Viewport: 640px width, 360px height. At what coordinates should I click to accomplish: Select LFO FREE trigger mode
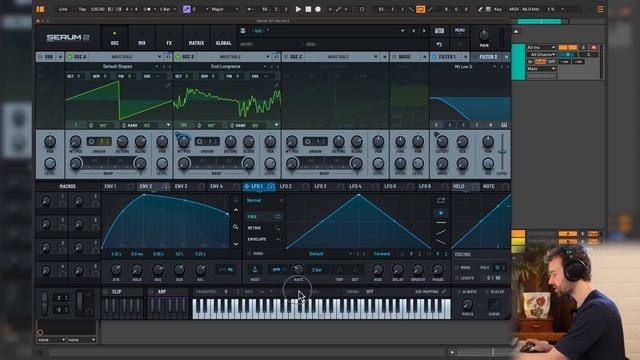pos(264,217)
